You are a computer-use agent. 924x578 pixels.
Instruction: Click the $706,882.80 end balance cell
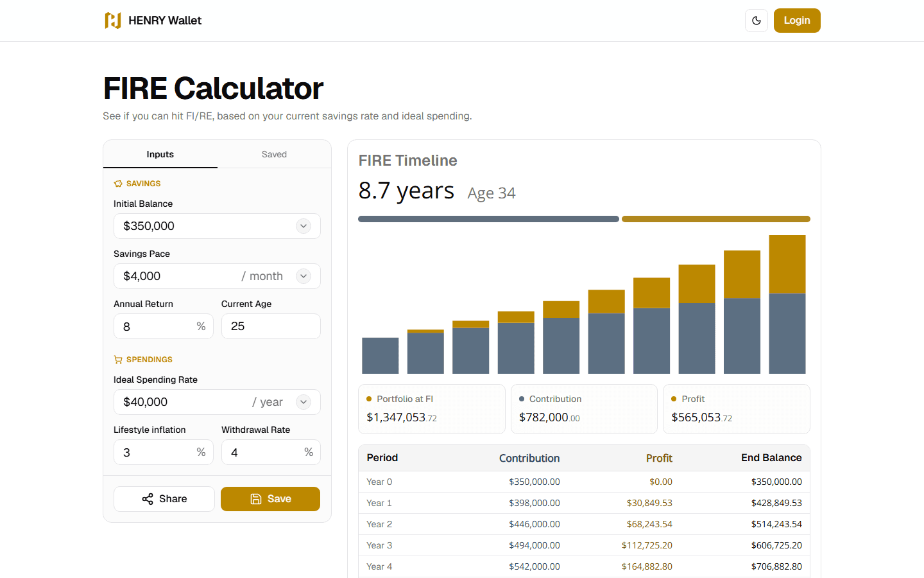click(776, 566)
